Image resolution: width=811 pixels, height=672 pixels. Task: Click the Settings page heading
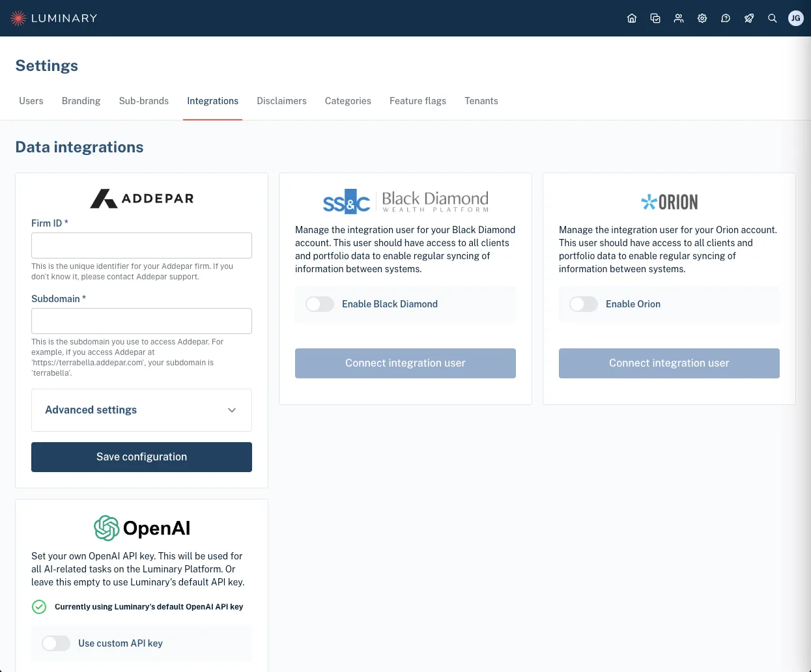coord(47,66)
